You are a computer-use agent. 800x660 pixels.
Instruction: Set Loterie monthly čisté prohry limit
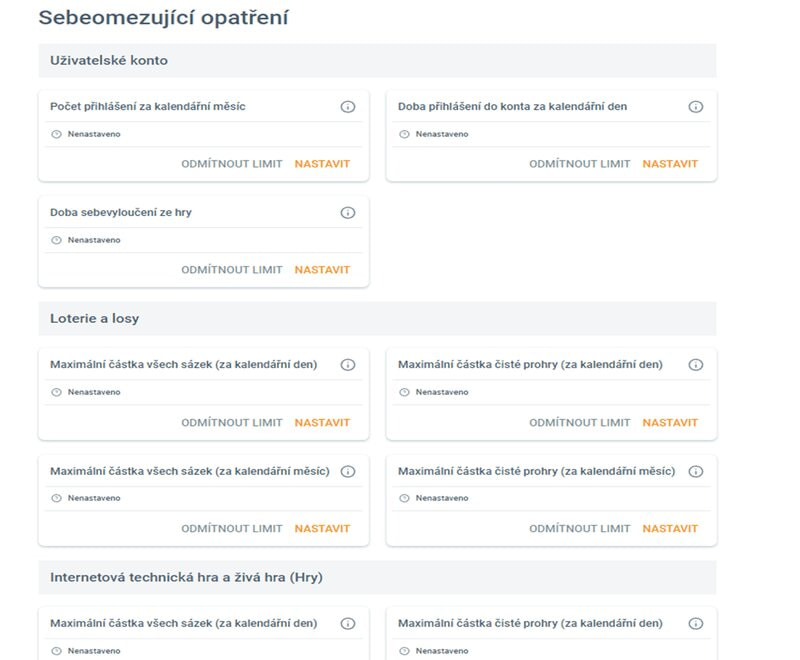670,529
